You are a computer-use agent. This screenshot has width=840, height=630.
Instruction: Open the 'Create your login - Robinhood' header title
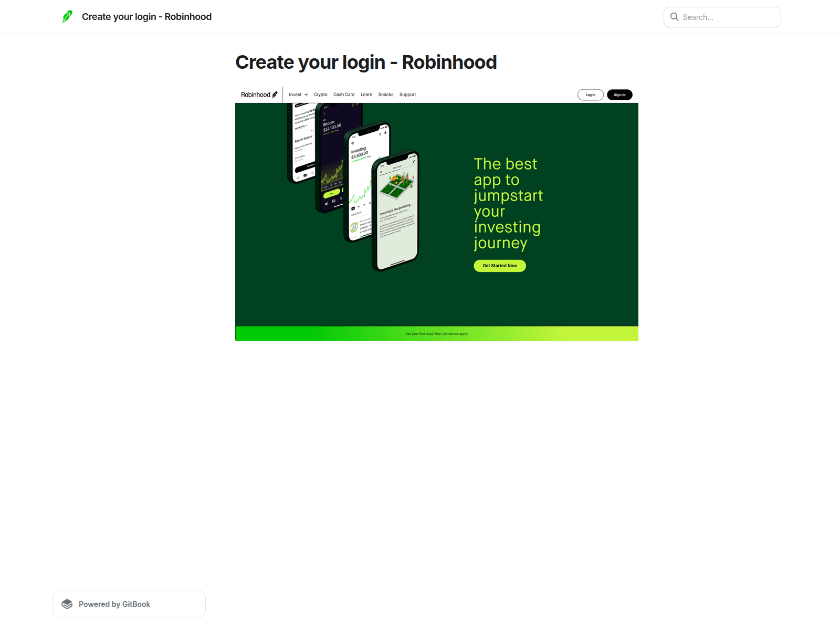(146, 17)
